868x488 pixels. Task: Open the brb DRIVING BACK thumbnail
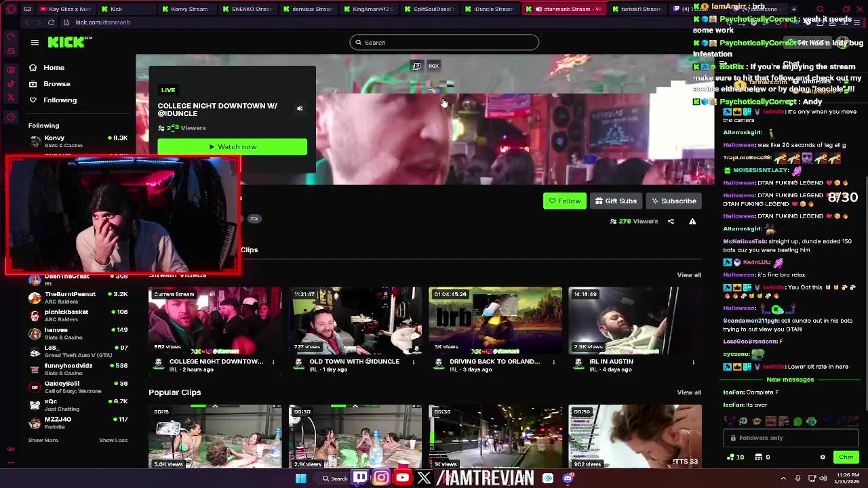[495, 320]
